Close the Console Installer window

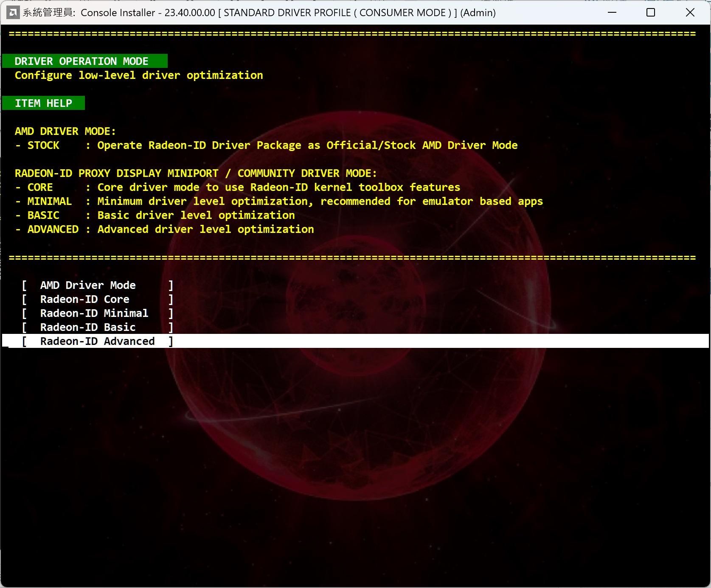[690, 13]
